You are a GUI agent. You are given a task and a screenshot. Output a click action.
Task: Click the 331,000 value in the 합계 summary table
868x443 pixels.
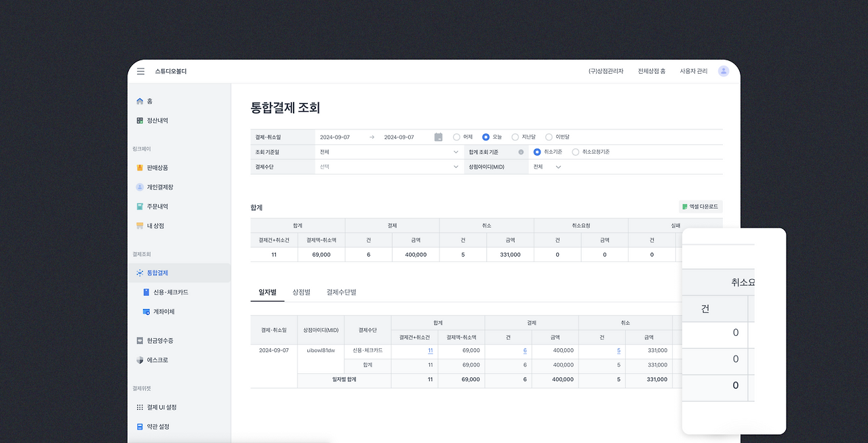pyautogui.click(x=510, y=255)
